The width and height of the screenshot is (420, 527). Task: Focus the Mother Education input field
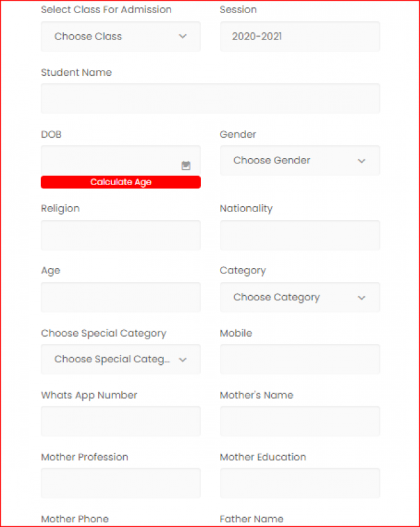[300, 483]
